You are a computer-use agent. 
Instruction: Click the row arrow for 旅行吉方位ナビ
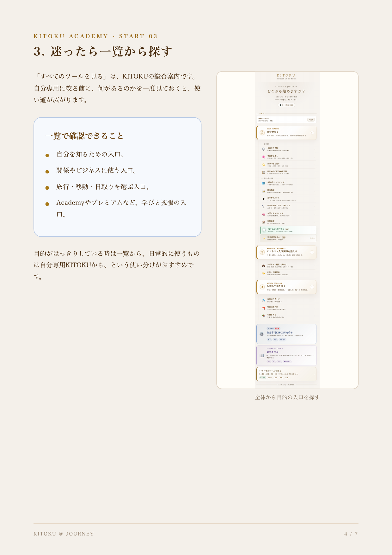315,300
